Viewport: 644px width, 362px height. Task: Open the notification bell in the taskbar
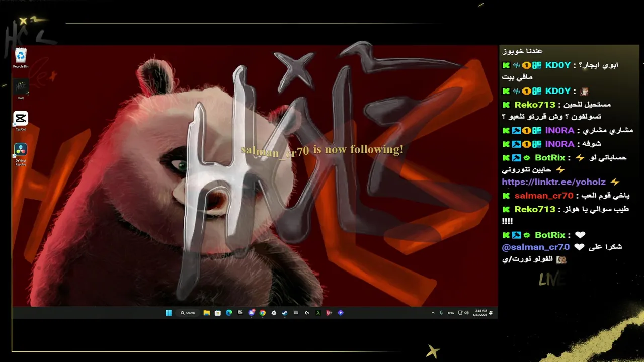(x=491, y=313)
